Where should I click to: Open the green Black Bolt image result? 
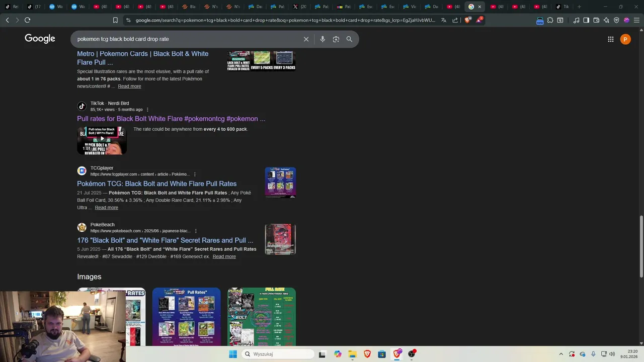pos(262,317)
